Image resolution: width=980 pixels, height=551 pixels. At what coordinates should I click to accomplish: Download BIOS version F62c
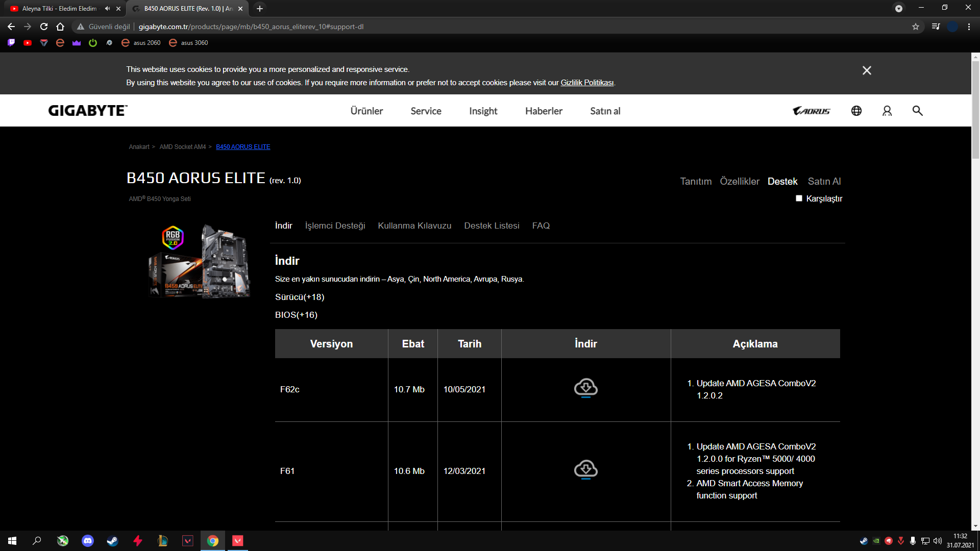[585, 388]
